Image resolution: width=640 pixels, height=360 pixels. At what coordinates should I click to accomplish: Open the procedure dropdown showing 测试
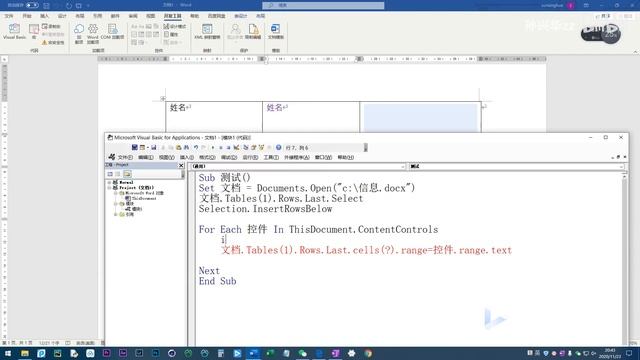[621, 167]
